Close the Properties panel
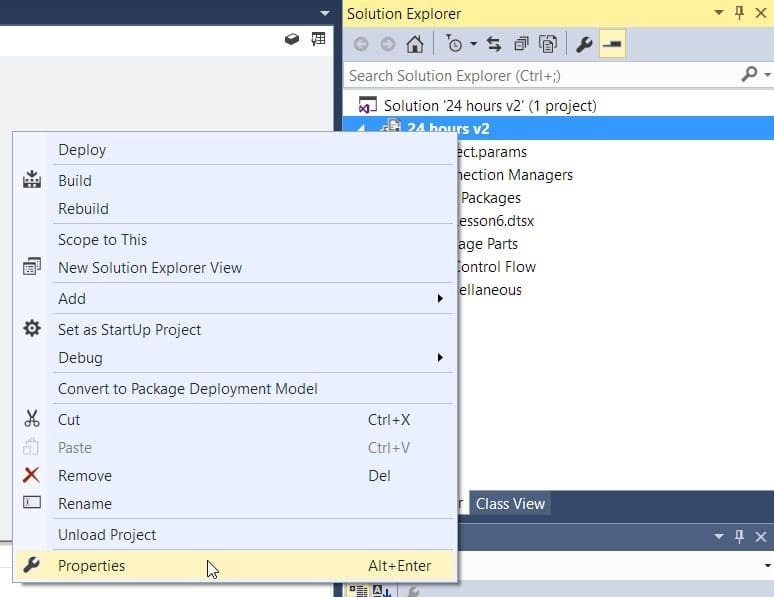 (761, 536)
